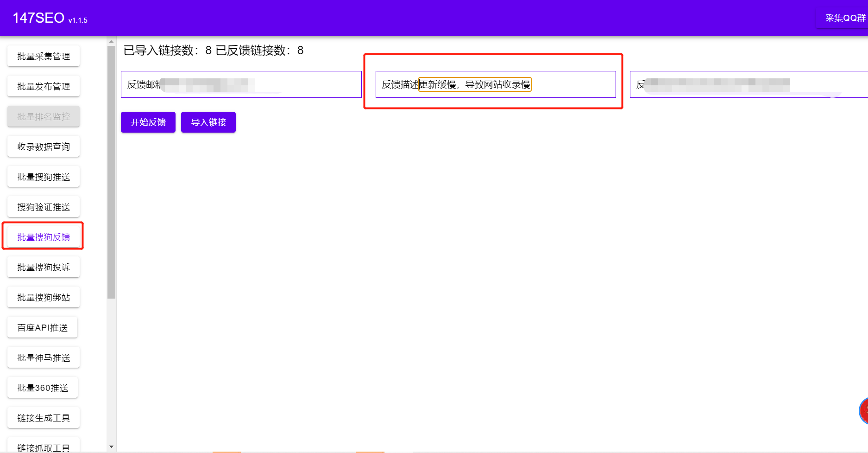Open 批量神马推送 in the sidebar
Image resolution: width=868 pixels, height=453 pixels.
coord(44,357)
